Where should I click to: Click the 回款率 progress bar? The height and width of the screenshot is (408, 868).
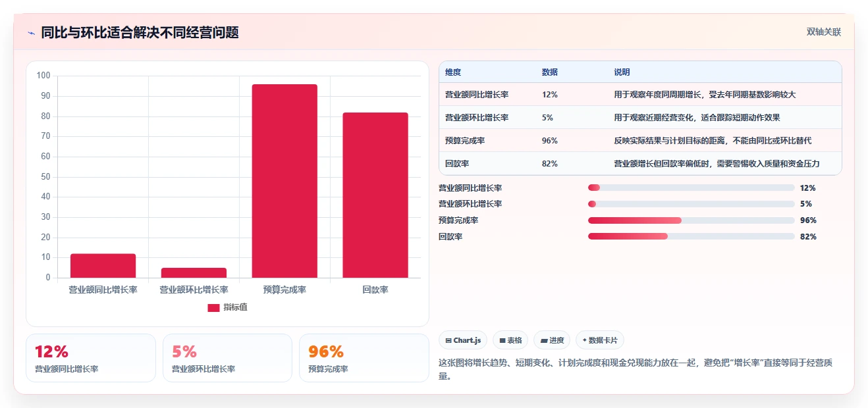point(692,237)
